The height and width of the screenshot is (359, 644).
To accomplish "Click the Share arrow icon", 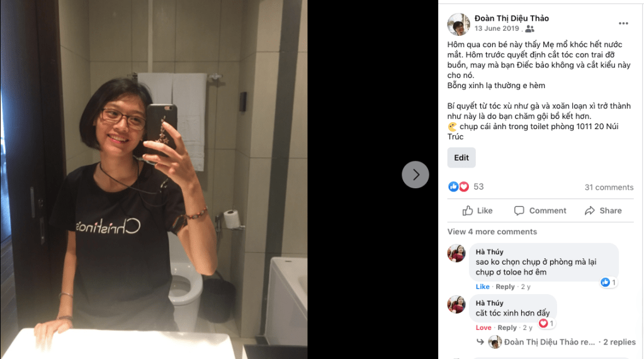I will pos(590,211).
